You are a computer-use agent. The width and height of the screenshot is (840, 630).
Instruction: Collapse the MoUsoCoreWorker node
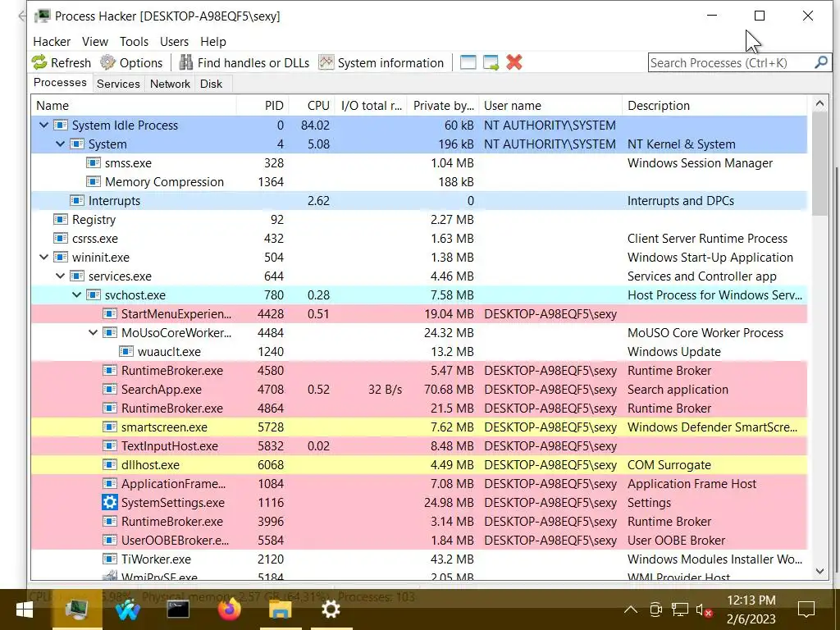point(94,333)
